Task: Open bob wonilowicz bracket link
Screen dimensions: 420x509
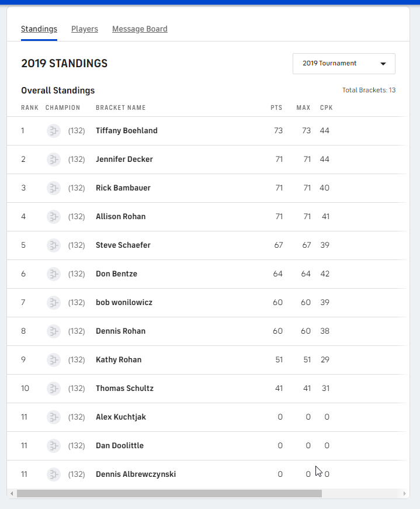Action: click(124, 303)
